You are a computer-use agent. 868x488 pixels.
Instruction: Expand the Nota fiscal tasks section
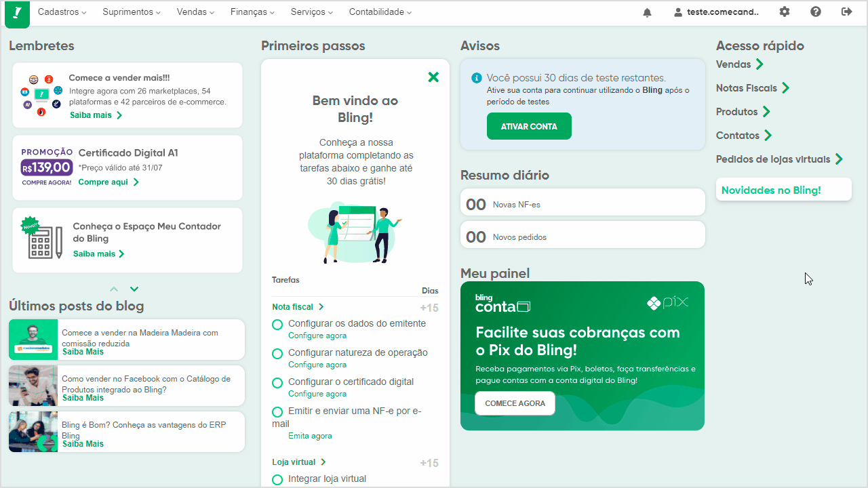(298, 307)
